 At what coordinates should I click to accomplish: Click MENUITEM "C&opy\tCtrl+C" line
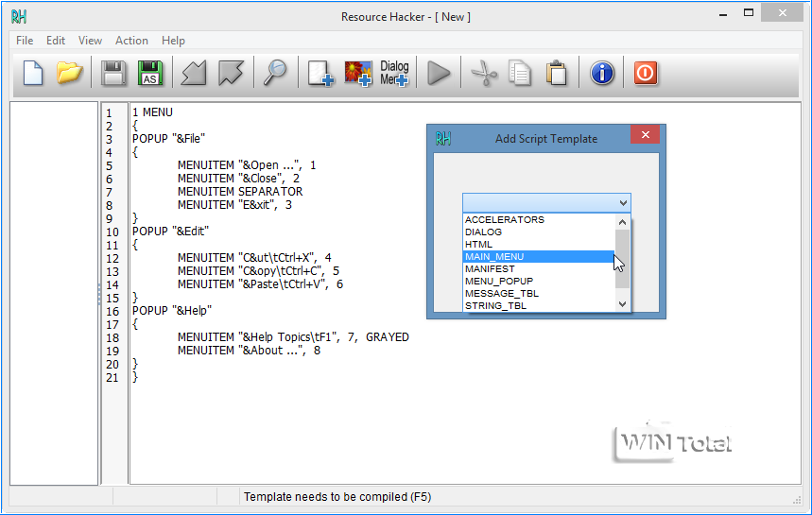tap(258, 271)
